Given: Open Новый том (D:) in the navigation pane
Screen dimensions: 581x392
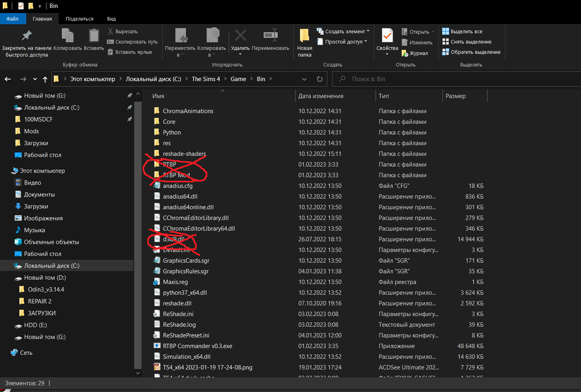Looking at the screenshot, I should (45, 278).
